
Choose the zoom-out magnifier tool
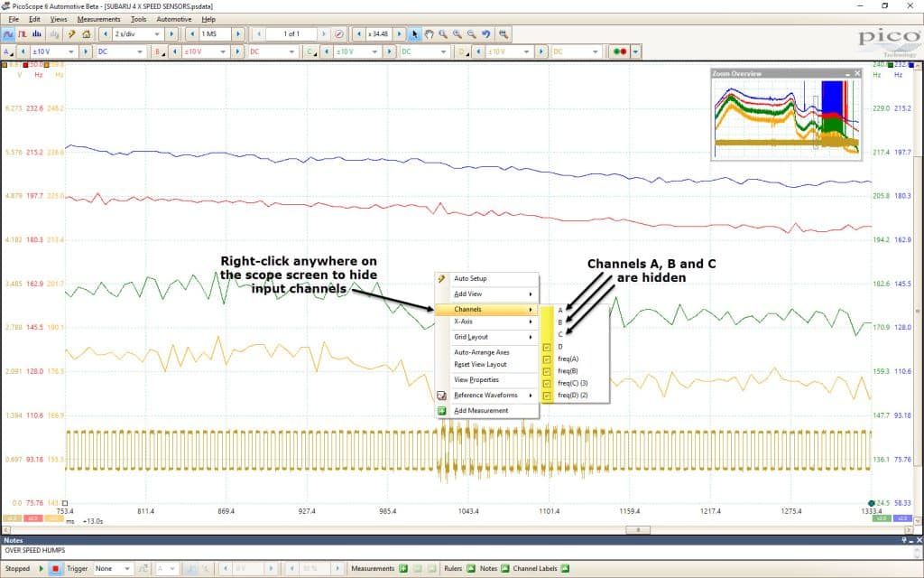pyautogui.click(x=471, y=34)
